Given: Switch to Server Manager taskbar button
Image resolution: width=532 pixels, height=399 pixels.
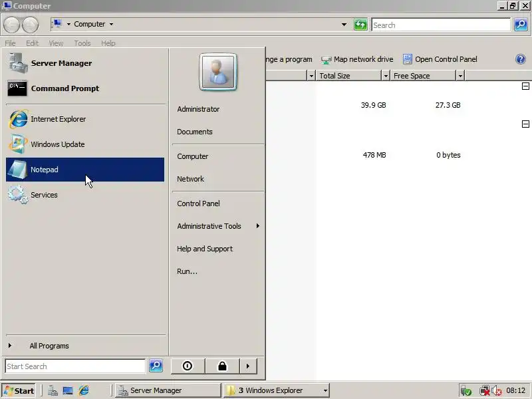Looking at the screenshot, I should pos(168,390).
